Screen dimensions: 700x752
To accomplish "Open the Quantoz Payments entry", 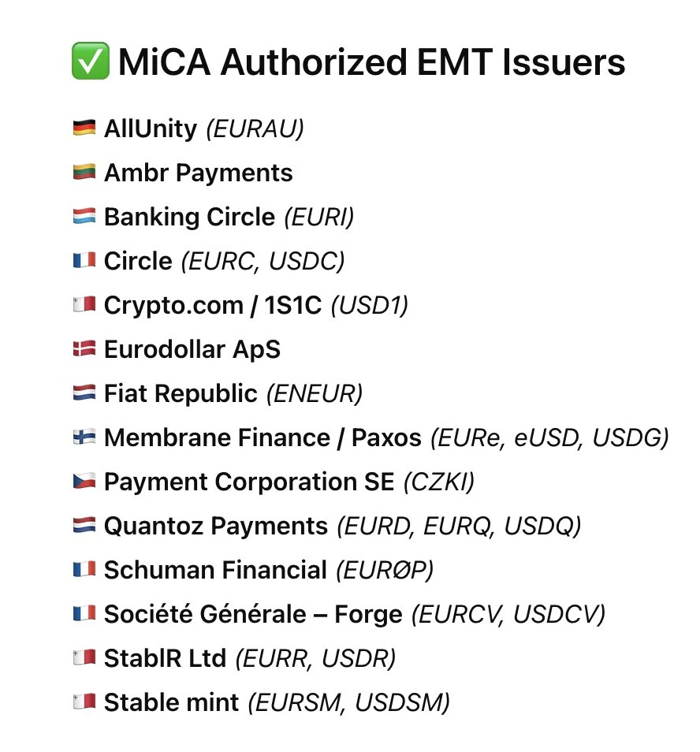I will coord(216,526).
